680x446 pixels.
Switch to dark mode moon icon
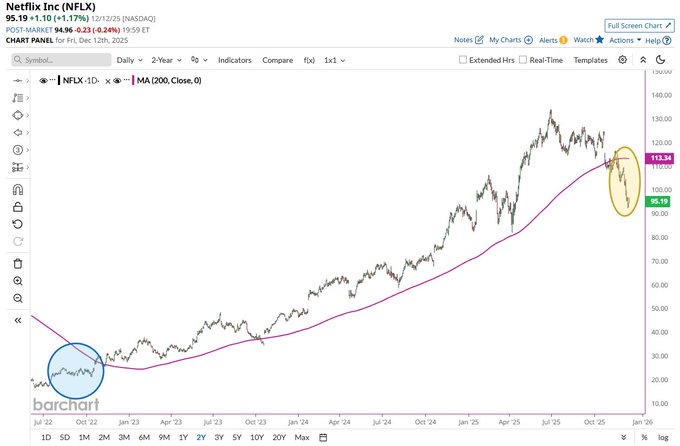tap(660, 60)
